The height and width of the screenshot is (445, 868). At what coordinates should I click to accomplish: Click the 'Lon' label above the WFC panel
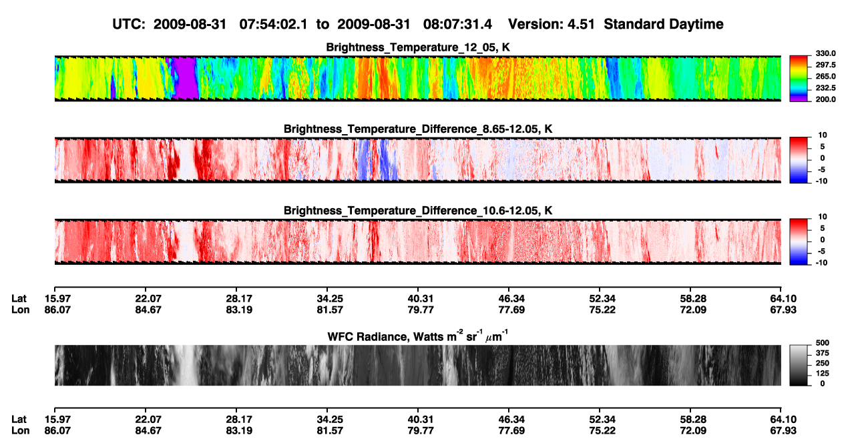coord(21,310)
